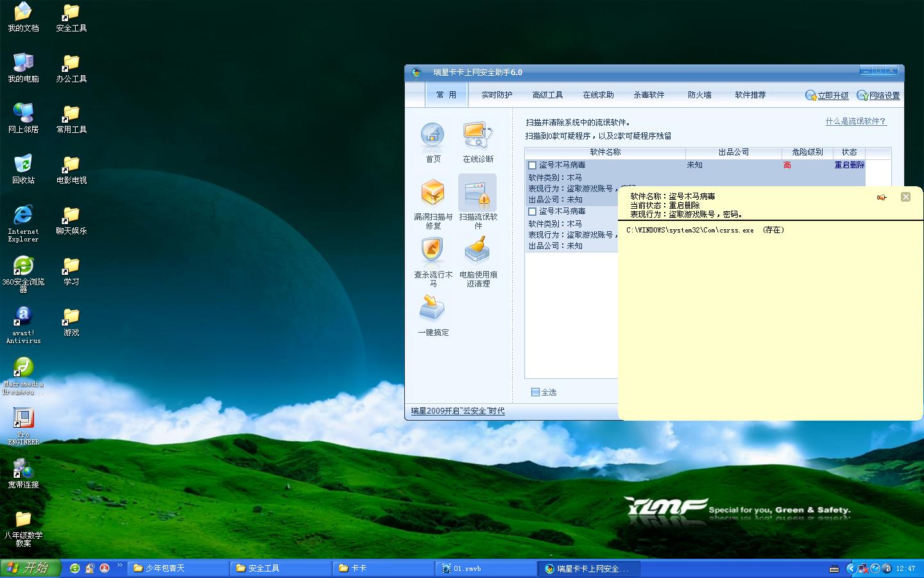This screenshot has width=924, height=578.
Task: Open 电影电视 desktop folder shortcut
Action: 71,170
